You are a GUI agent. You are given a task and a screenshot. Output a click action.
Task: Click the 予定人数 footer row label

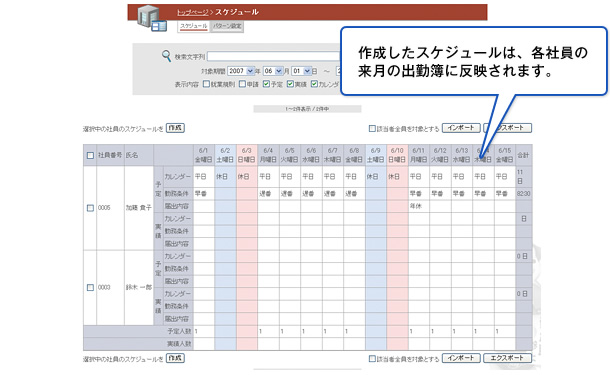pos(179,331)
